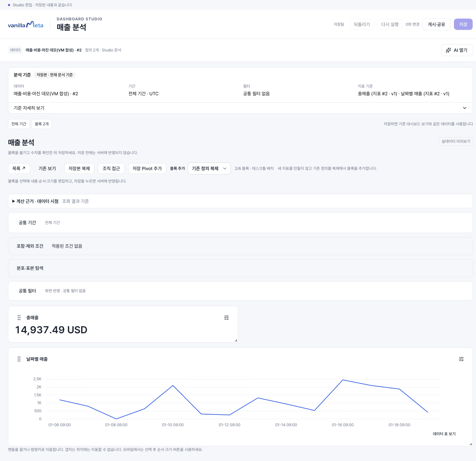476x461 pixels.
Task: Click 되돌리기 undo button
Action: pyautogui.click(x=362, y=24)
